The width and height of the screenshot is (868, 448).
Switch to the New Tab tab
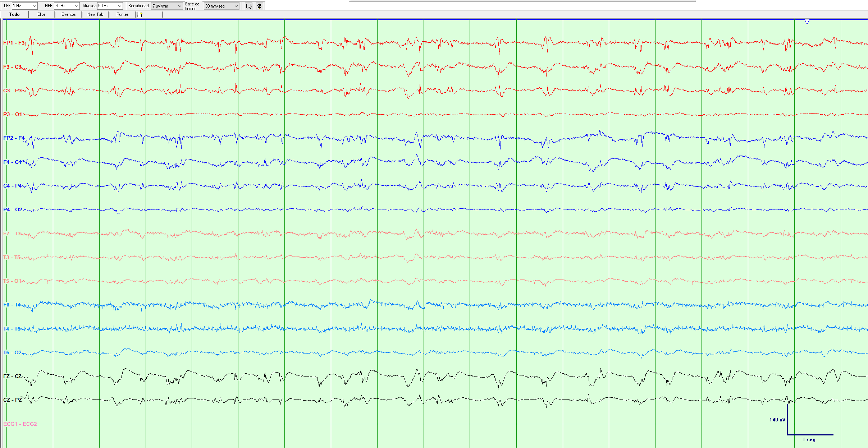tap(95, 14)
